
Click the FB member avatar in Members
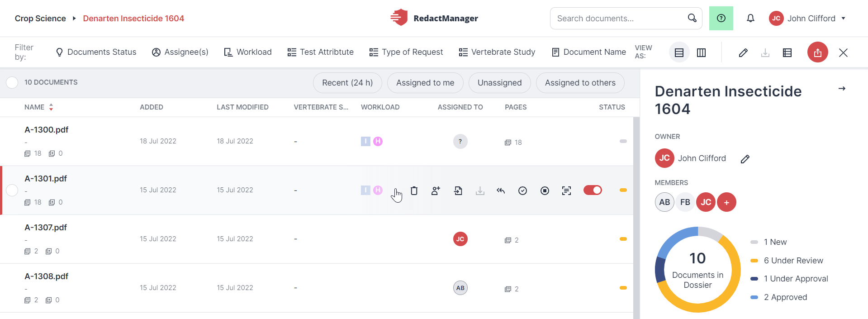(685, 202)
